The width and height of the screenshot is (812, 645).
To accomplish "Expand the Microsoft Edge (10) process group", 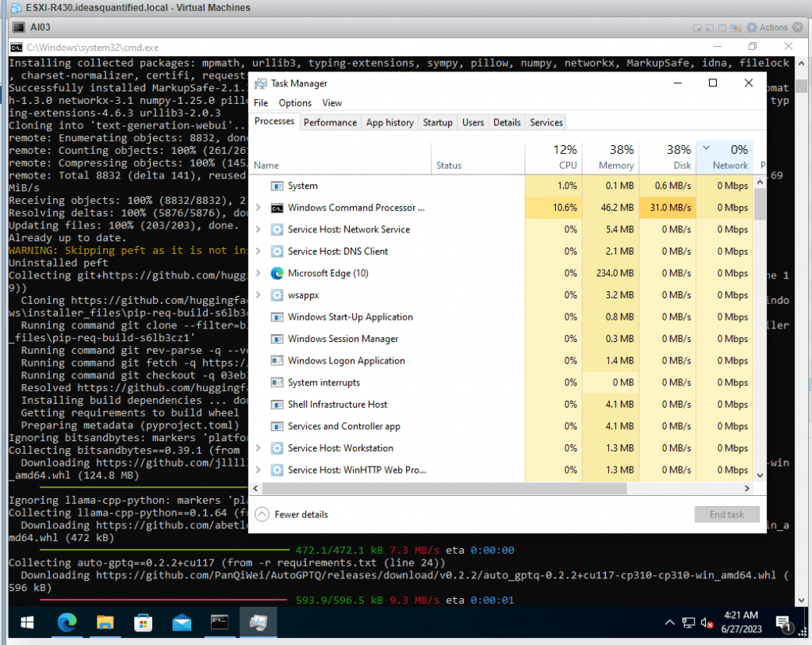I will 259,273.
